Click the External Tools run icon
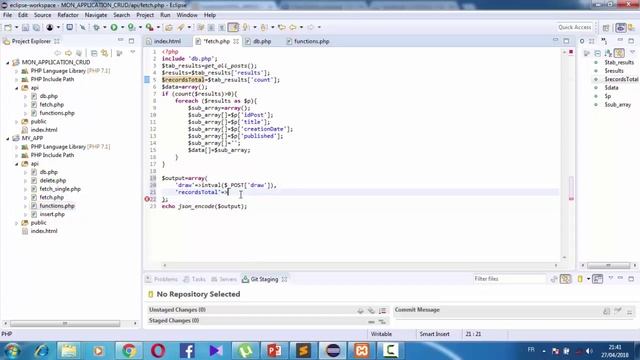Screen dimensions: 640x360 [x=150, y=27]
